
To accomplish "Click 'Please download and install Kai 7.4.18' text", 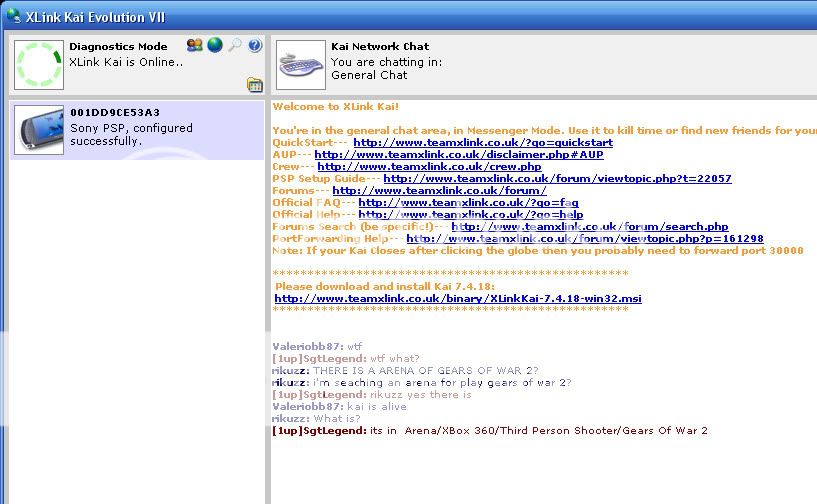I will click(385, 286).
